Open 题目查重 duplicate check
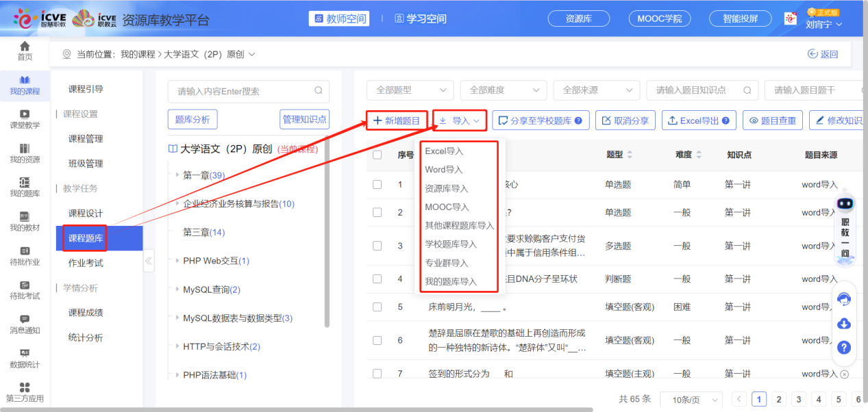The image size is (868, 412). pos(772,120)
